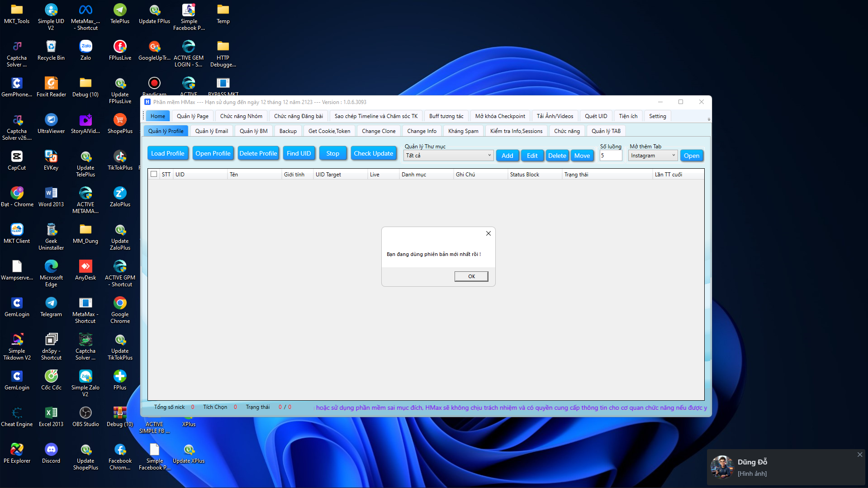The width and height of the screenshot is (868, 488).
Task: Launch Telegram desktop icon
Action: tap(51, 307)
